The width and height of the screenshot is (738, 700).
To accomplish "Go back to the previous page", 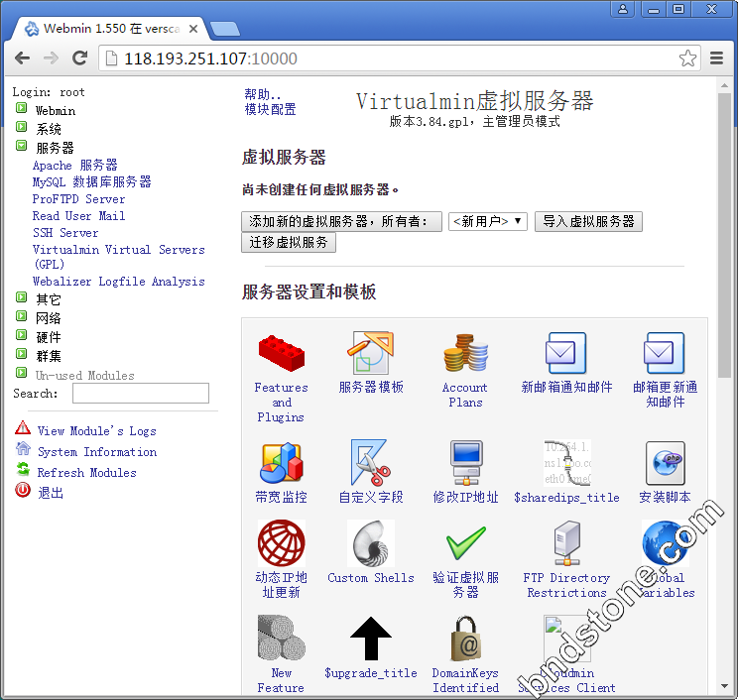I will 22,58.
